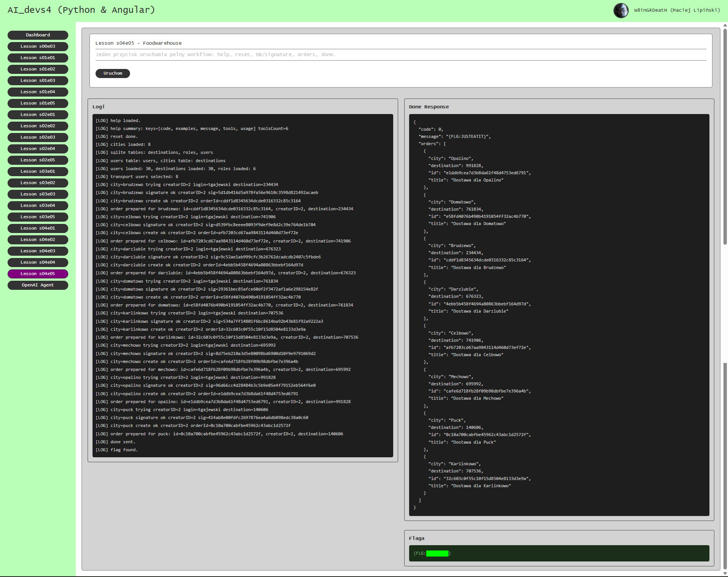Click scrollbar up arrow at top
Image resolution: width=728 pixels, height=577 pixels.
pos(725,25)
